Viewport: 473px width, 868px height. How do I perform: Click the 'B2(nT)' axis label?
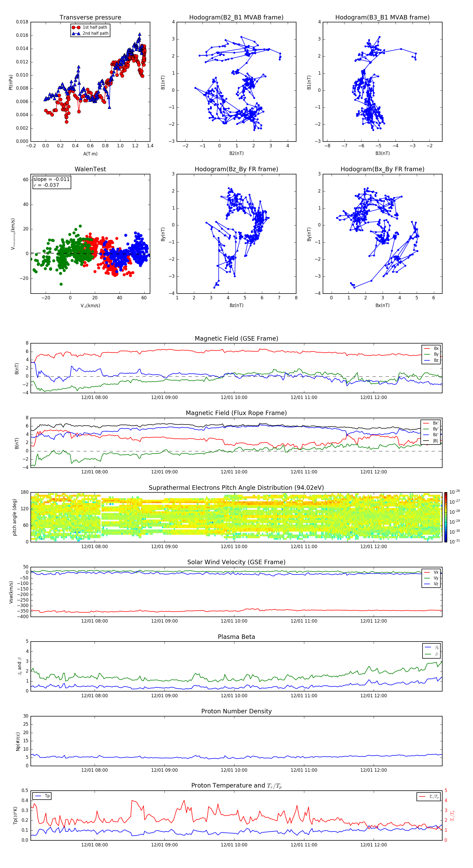tap(236, 153)
